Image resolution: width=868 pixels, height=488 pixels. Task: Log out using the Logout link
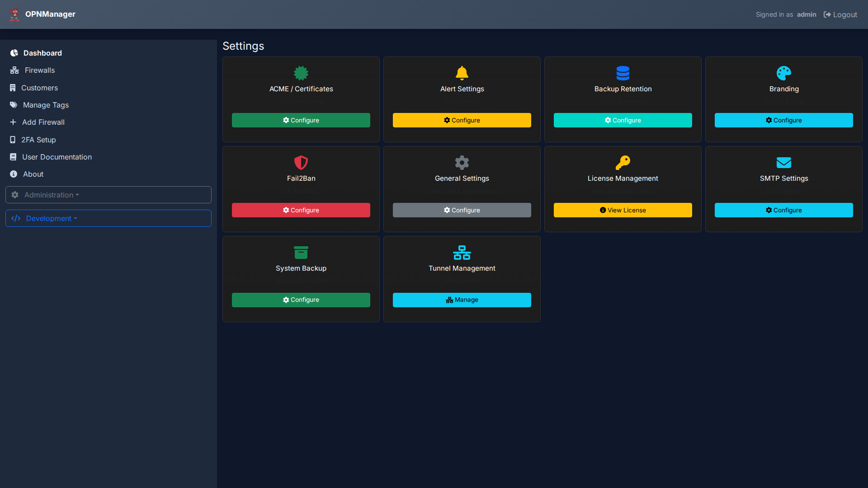tap(840, 14)
